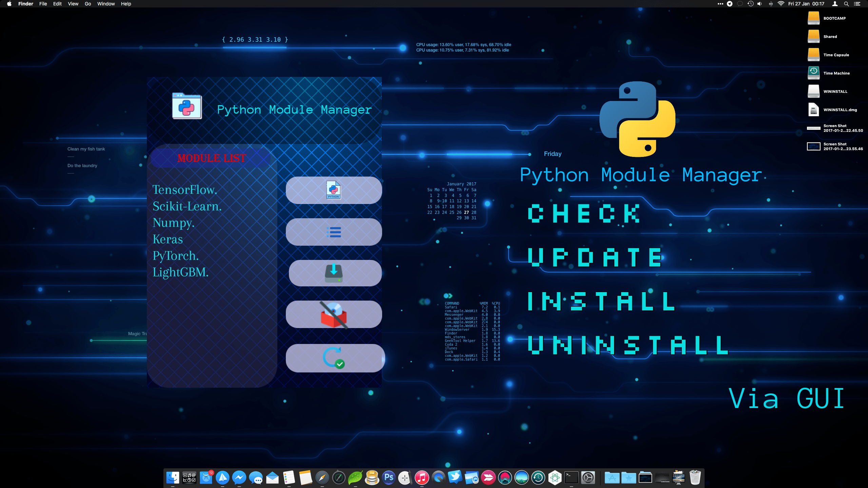Open volume control in menu bar

[759, 4]
